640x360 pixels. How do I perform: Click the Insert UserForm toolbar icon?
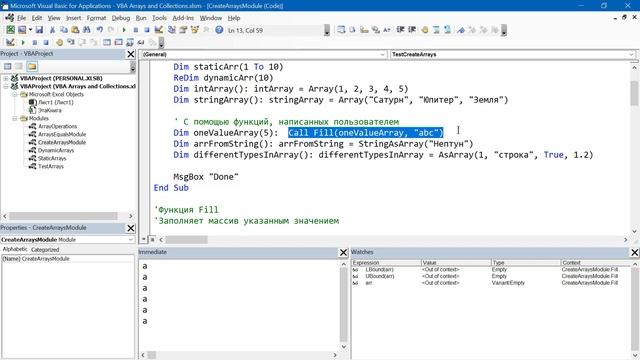point(22,30)
